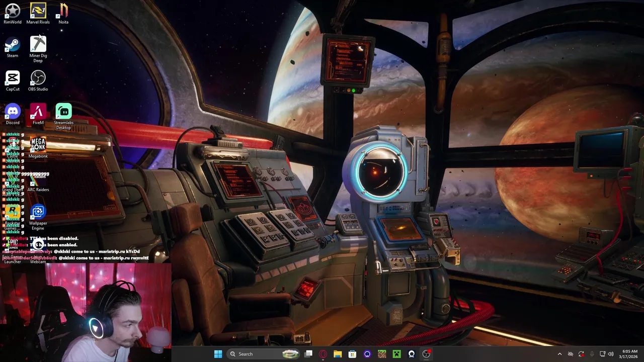The image size is (644, 362).
Task: Select the Miner Dig Deep icon
Action: click(x=38, y=49)
